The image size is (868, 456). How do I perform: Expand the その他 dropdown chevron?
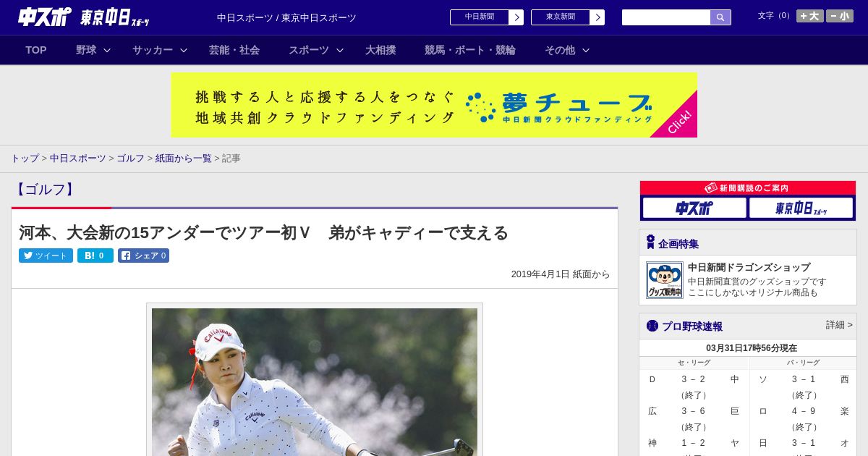point(586,50)
